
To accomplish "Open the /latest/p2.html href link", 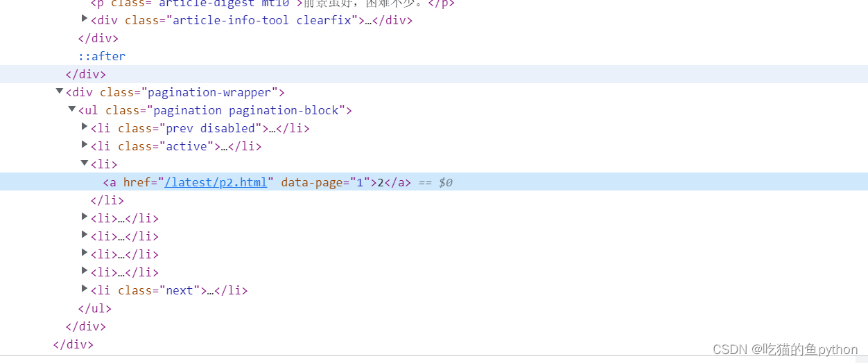I will 216,183.
